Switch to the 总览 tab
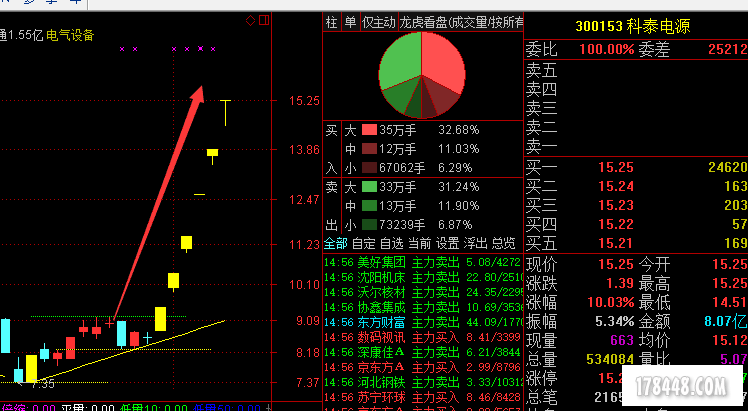This screenshot has width=748, height=411. (503, 243)
